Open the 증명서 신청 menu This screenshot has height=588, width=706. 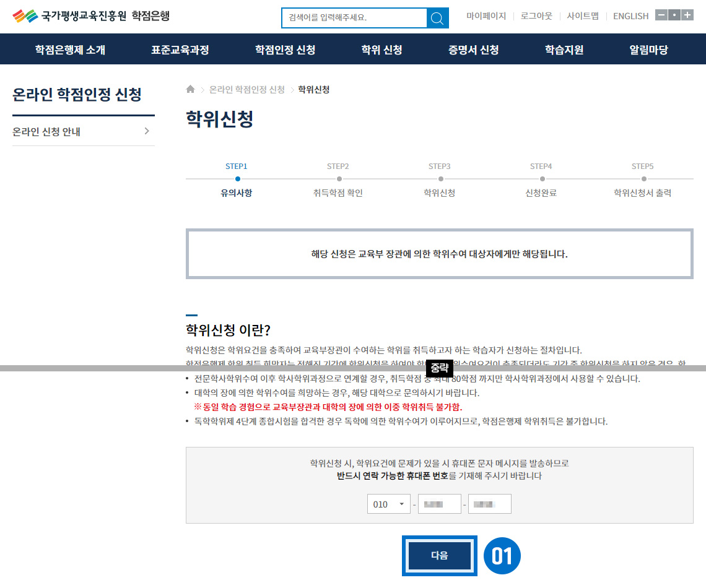pyautogui.click(x=474, y=50)
